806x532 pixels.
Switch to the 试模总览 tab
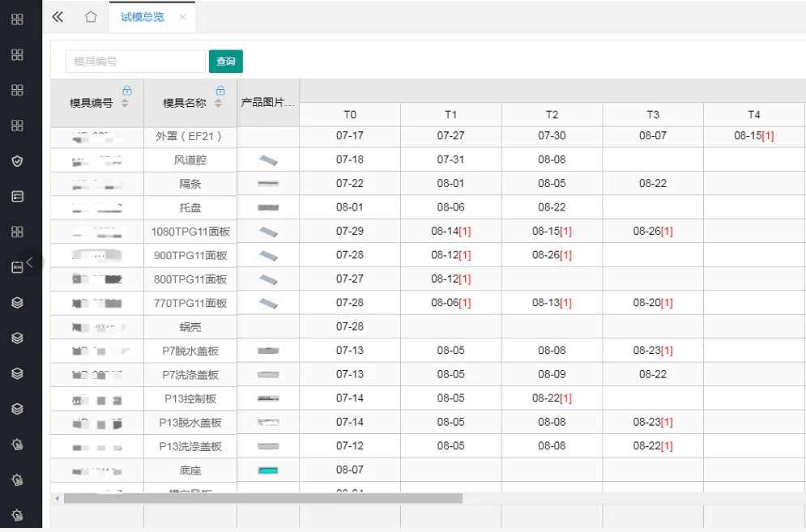(143, 17)
